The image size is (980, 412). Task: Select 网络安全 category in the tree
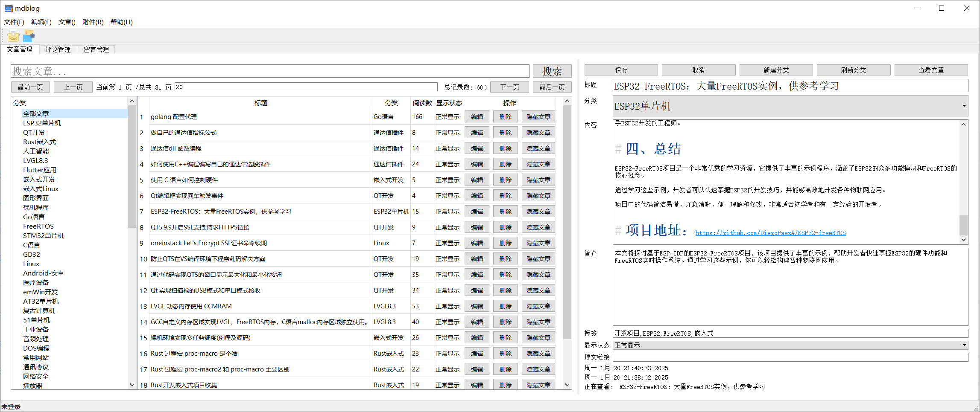(36, 376)
